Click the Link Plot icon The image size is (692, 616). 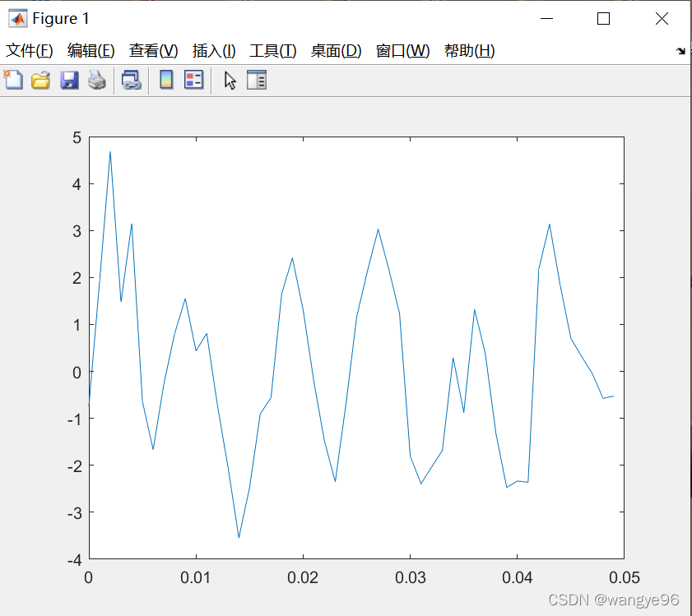tap(131, 81)
